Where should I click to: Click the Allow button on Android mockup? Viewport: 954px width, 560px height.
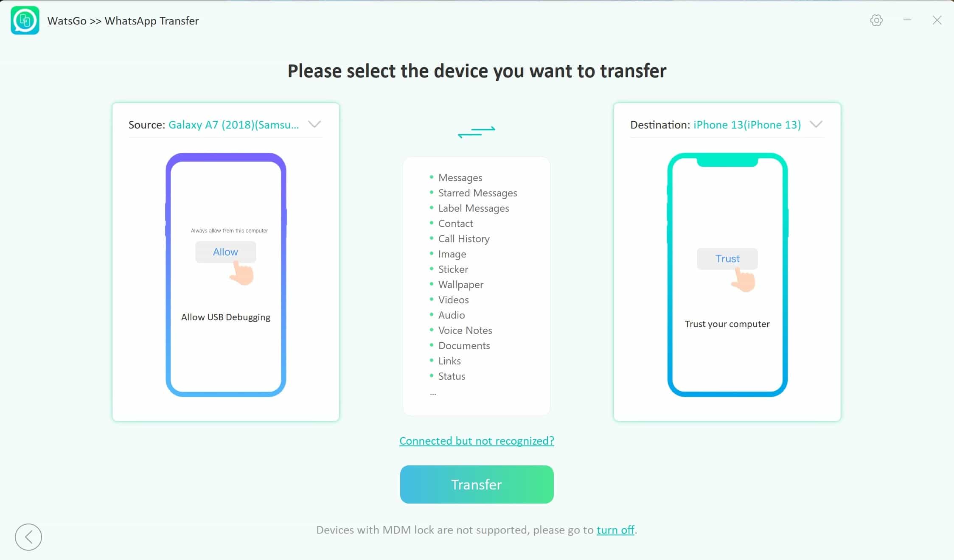click(x=225, y=252)
